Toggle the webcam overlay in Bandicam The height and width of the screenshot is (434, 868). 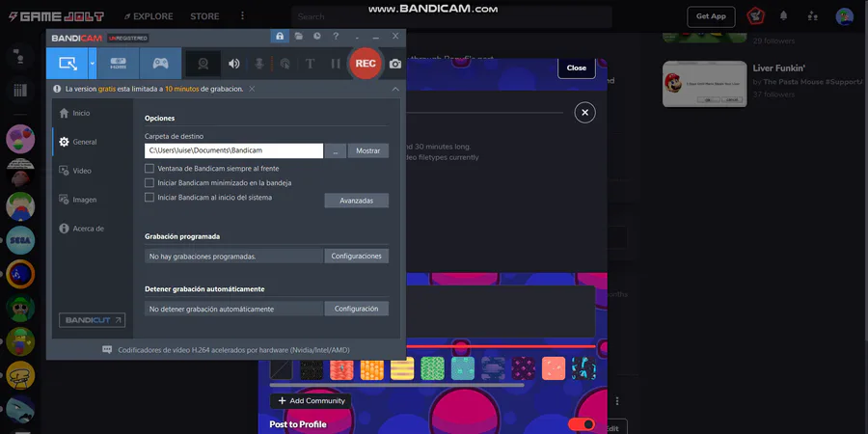click(203, 64)
